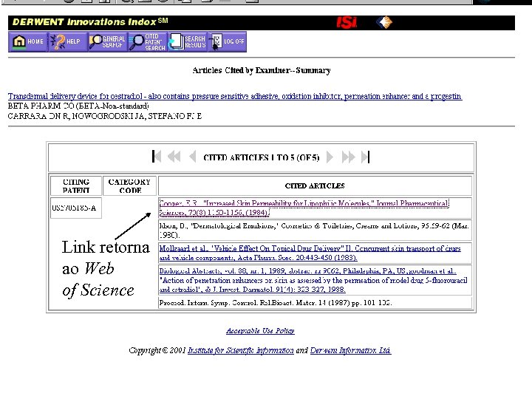Open Cooper Increased Skin Permeability article link
532x399 pixels.
[304, 208]
